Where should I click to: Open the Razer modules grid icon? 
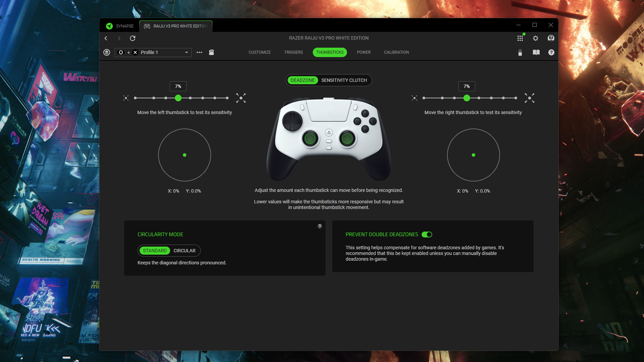click(x=520, y=38)
